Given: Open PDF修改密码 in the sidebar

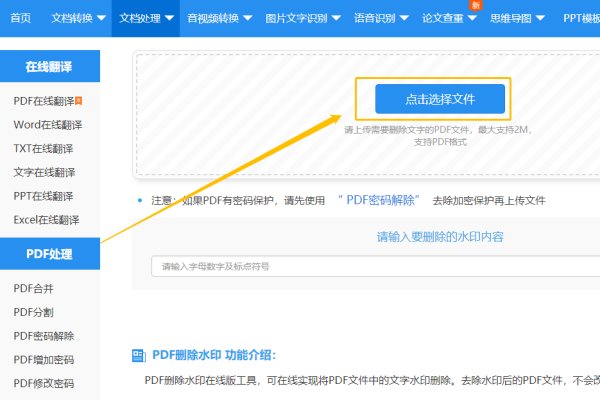Looking at the screenshot, I should pyautogui.click(x=44, y=383).
